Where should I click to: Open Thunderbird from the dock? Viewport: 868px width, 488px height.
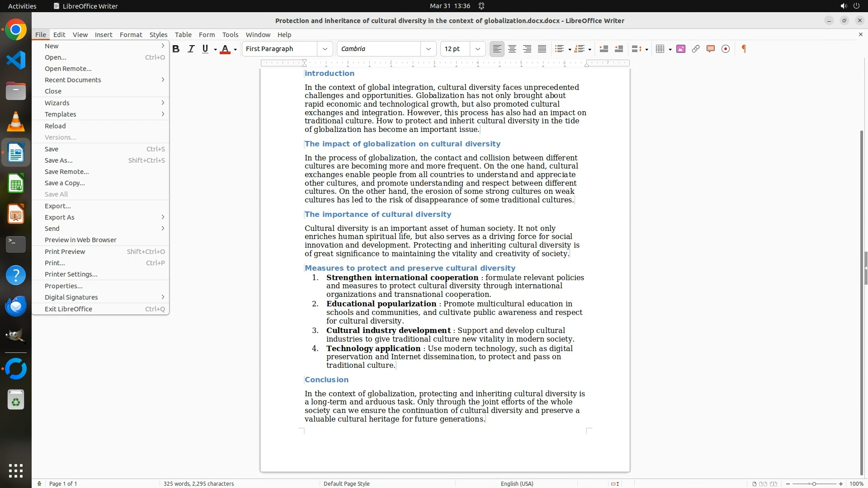pyautogui.click(x=16, y=306)
